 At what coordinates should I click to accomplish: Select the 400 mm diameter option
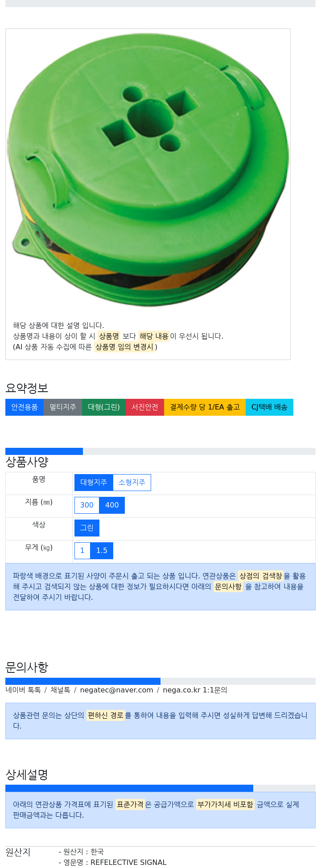pos(112,505)
